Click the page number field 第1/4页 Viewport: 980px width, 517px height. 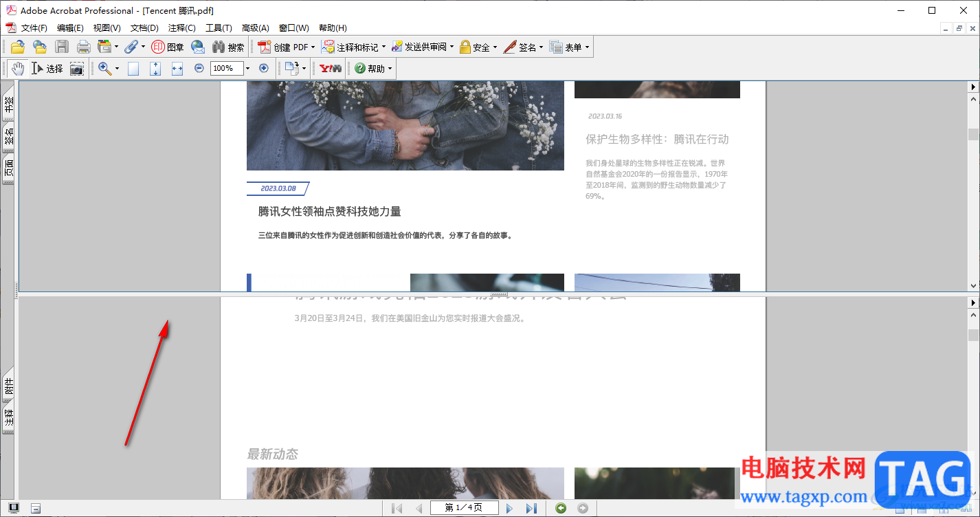(x=464, y=508)
